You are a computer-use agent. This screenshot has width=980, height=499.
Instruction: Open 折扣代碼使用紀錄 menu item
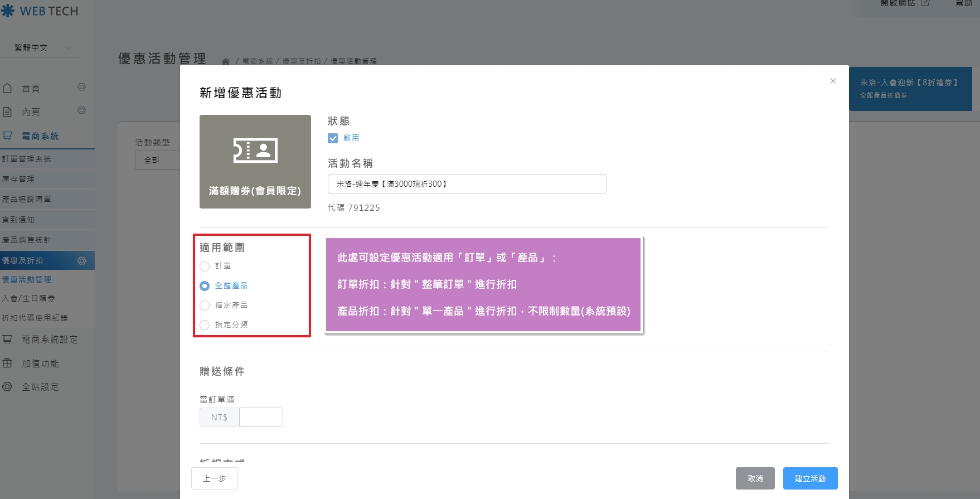pos(35,318)
